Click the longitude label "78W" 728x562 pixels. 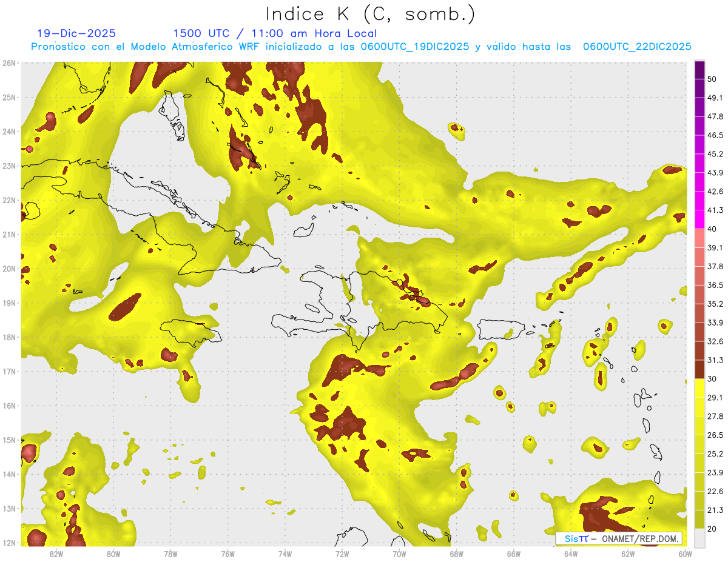click(x=170, y=554)
